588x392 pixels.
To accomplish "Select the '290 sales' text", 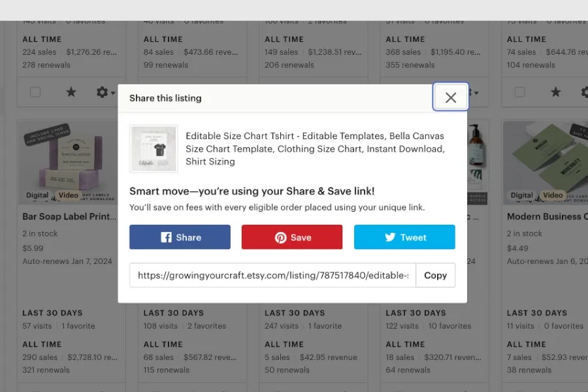I will coord(40,357).
